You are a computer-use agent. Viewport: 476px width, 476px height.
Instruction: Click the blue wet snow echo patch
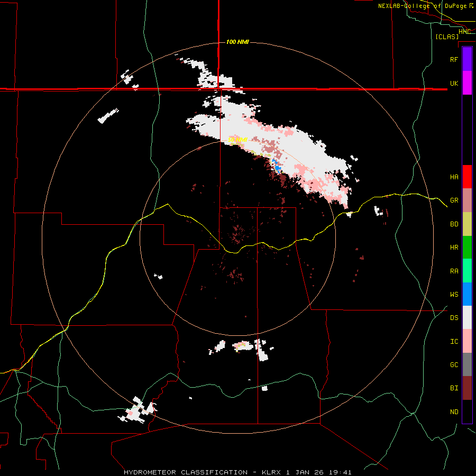point(277,166)
